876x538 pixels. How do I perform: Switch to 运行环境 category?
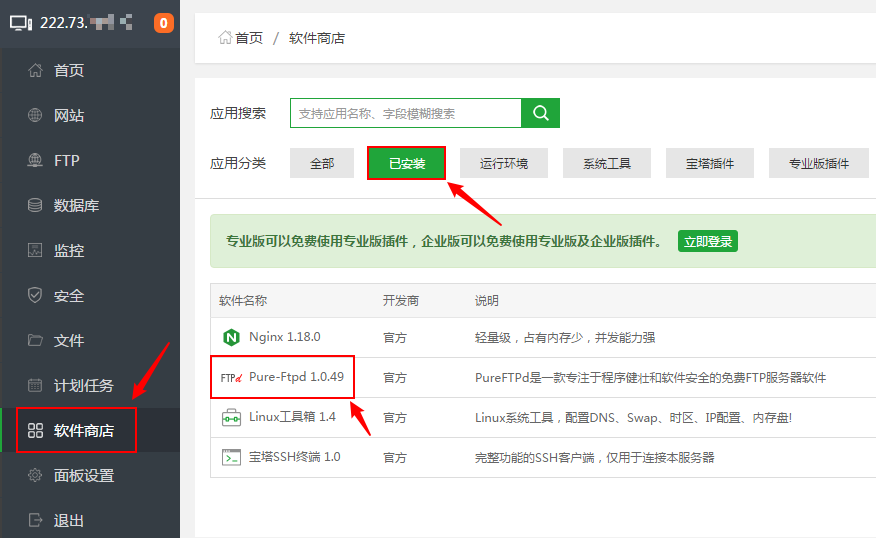point(504,163)
